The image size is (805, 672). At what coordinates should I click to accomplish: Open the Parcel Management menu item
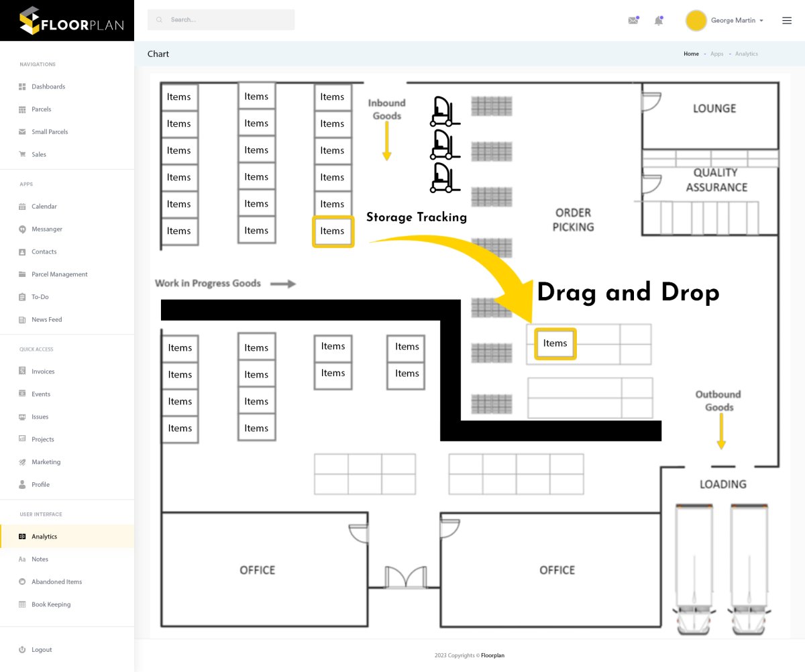click(x=59, y=274)
